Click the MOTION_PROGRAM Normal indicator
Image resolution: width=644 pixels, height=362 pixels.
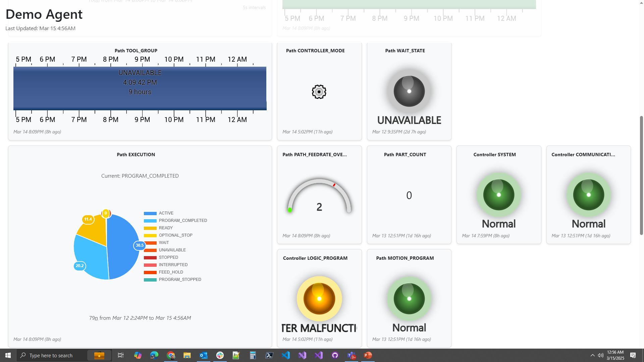pyautogui.click(x=409, y=299)
